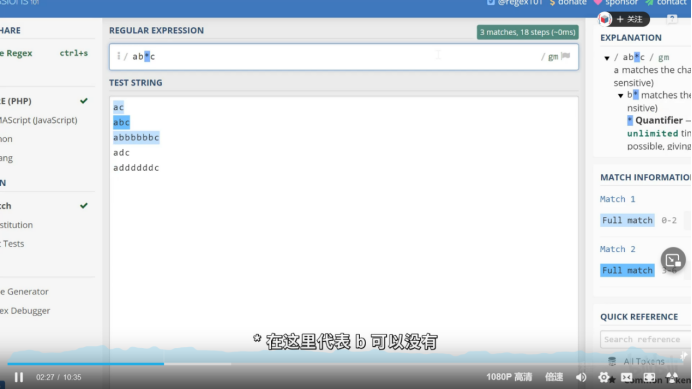The height and width of the screenshot is (389, 692).
Task: Select the Match function option
Action: pyautogui.click(x=44, y=206)
